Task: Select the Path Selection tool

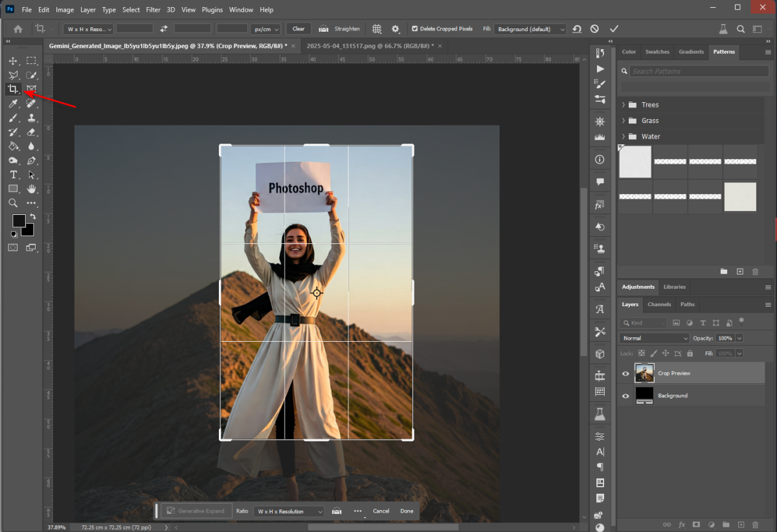Action: [x=31, y=175]
